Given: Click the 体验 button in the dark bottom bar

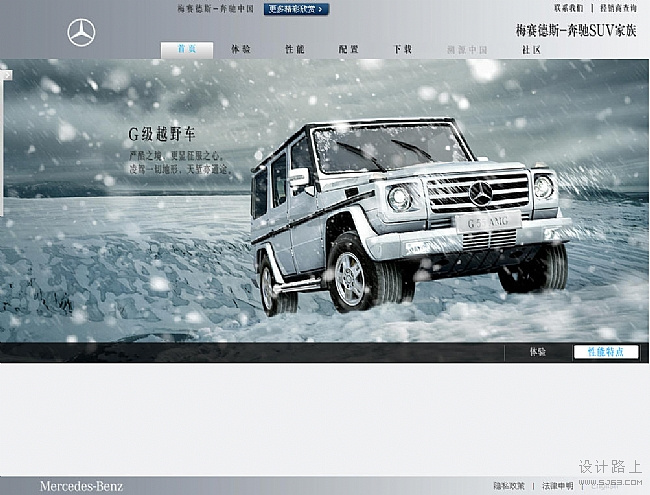Looking at the screenshot, I should (538, 352).
